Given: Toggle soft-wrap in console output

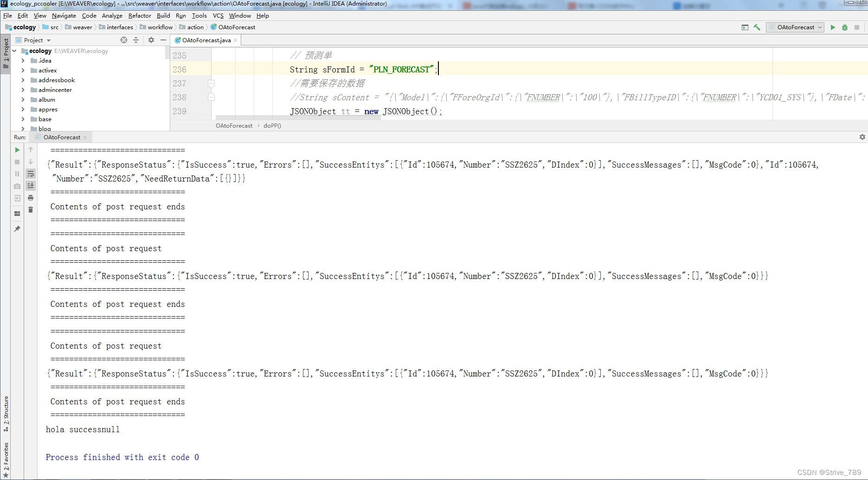Looking at the screenshot, I should (31, 174).
